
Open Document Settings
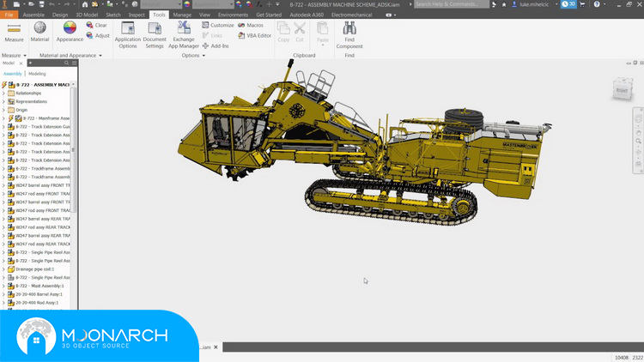(155, 35)
